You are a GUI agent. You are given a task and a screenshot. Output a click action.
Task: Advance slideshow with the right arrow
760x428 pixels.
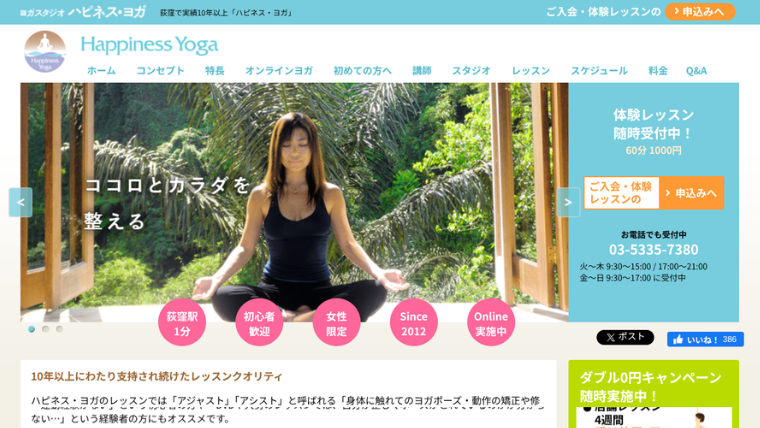click(x=568, y=202)
